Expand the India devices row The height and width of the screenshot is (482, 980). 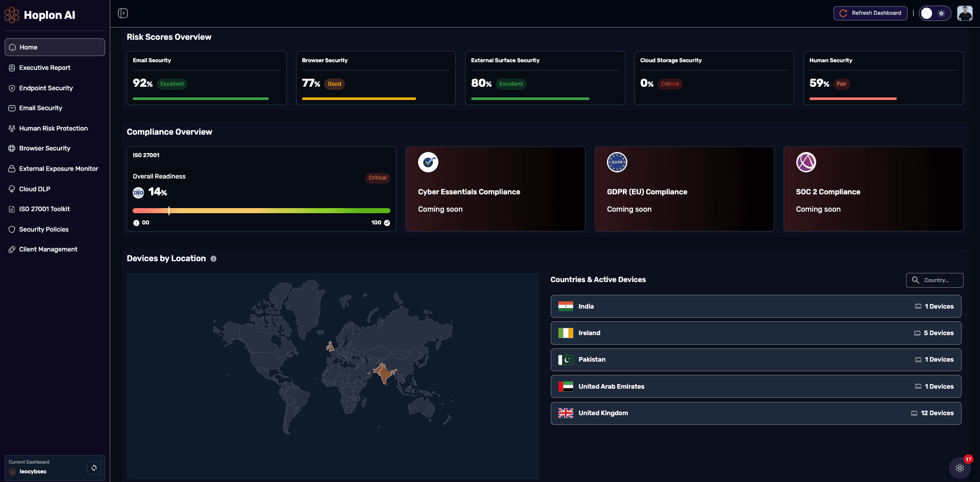pos(755,307)
